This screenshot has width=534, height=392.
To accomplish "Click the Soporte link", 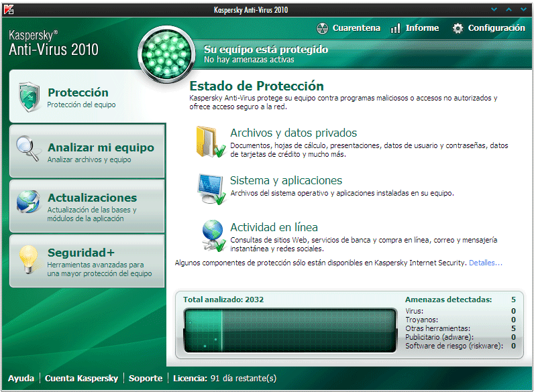I will (x=146, y=379).
